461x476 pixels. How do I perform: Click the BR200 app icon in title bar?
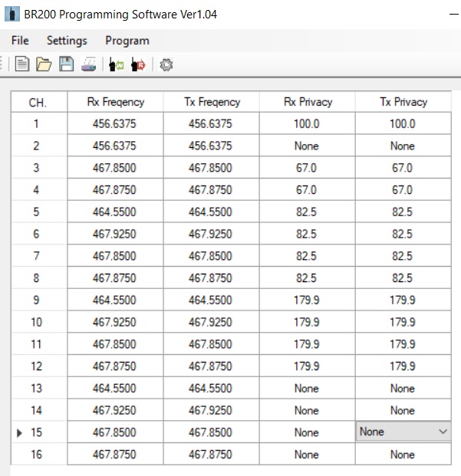click(x=12, y=15)
